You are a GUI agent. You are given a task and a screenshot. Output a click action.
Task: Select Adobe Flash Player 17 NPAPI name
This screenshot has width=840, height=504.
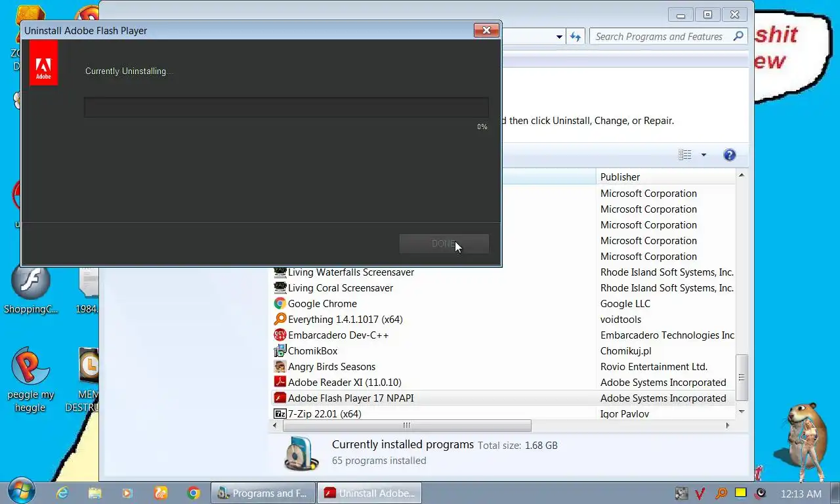(x=350, y=398)
